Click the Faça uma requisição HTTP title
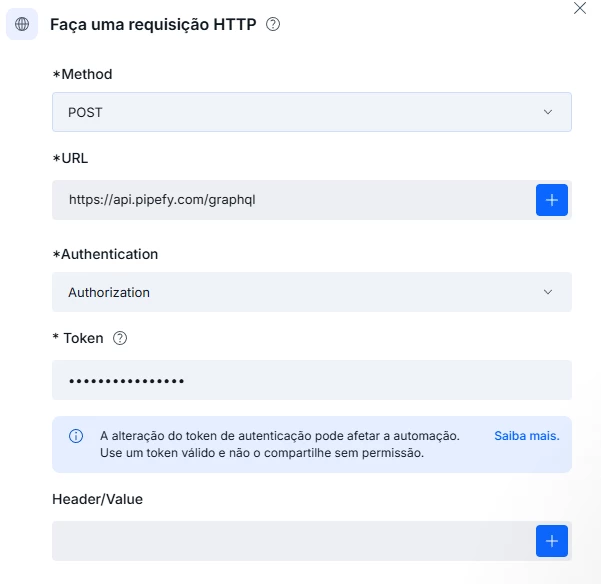Image resolution: width=601 pixels, height=584 pixels. point(153,25)
